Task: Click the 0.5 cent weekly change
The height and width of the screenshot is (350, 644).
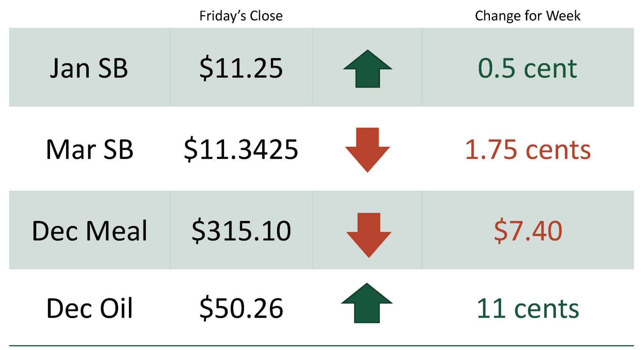Action: click(527, 68)
